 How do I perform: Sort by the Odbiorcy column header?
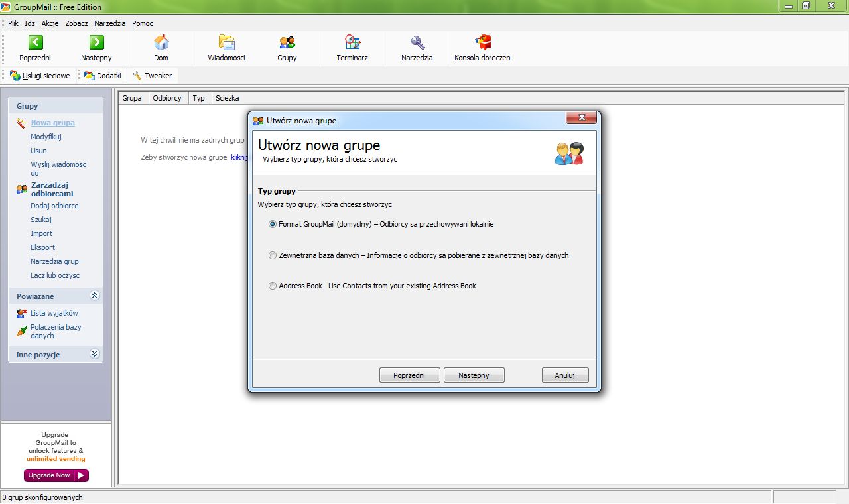tap(168, 98)
